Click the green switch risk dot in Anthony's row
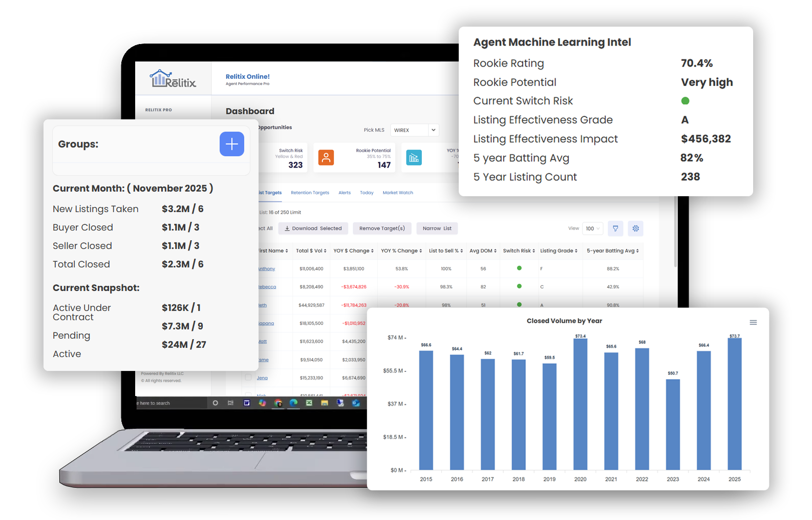The height and width of the screenshot is (520, 812). pos(519,268)
